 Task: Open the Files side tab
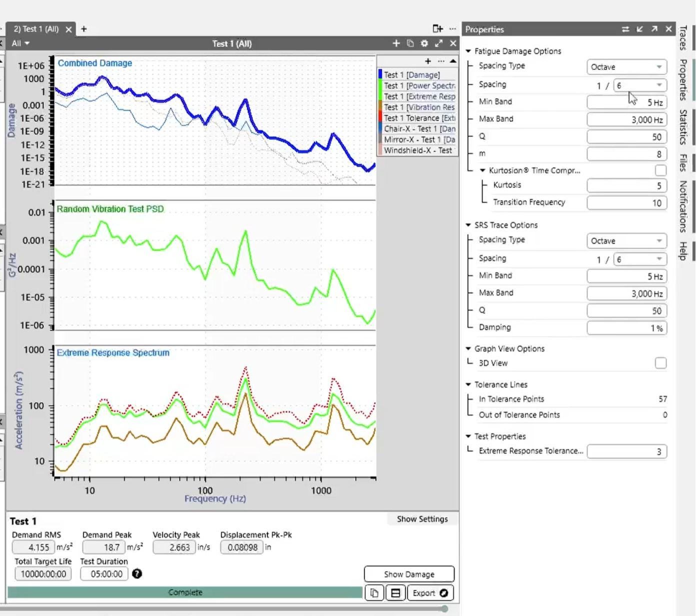[x=683, y=163]
